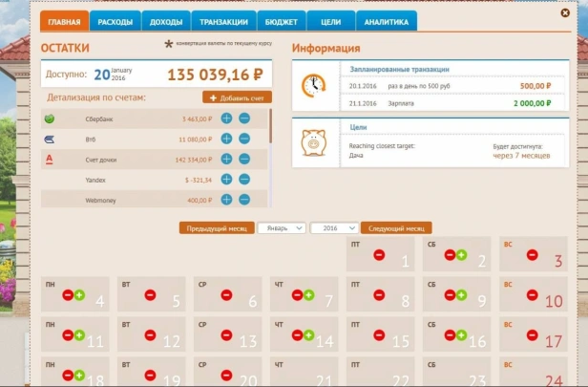The width and height of the screenshot is (588, 387).
Task: Click minus icon next to Втб account
Action: [244, 139]
